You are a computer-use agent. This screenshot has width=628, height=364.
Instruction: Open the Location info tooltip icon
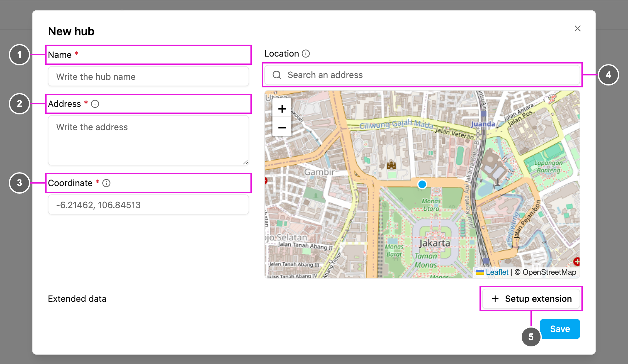pyautogui.click(x=306, y=54)
